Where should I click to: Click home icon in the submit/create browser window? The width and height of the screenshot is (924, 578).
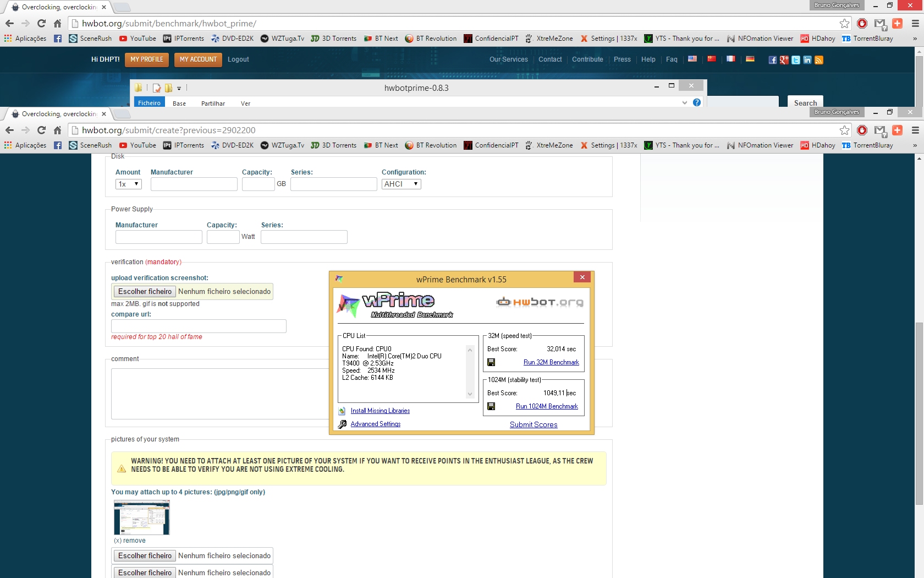[x=57, y=130]
